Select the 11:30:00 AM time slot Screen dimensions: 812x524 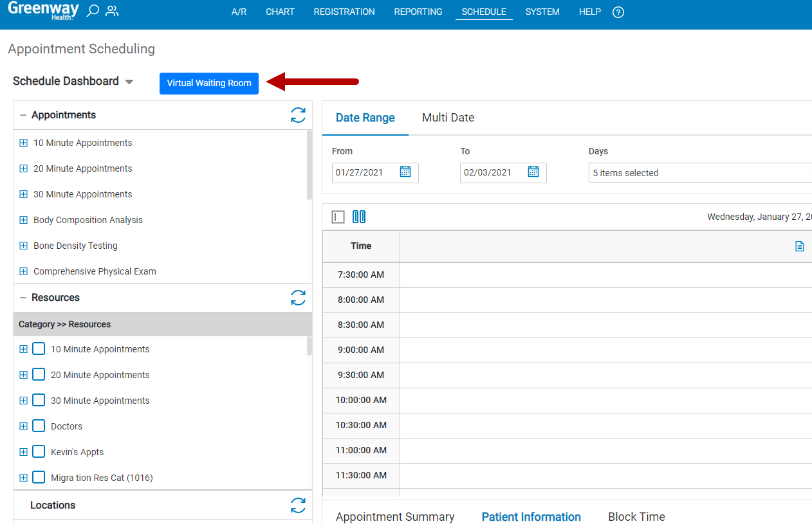361,475
